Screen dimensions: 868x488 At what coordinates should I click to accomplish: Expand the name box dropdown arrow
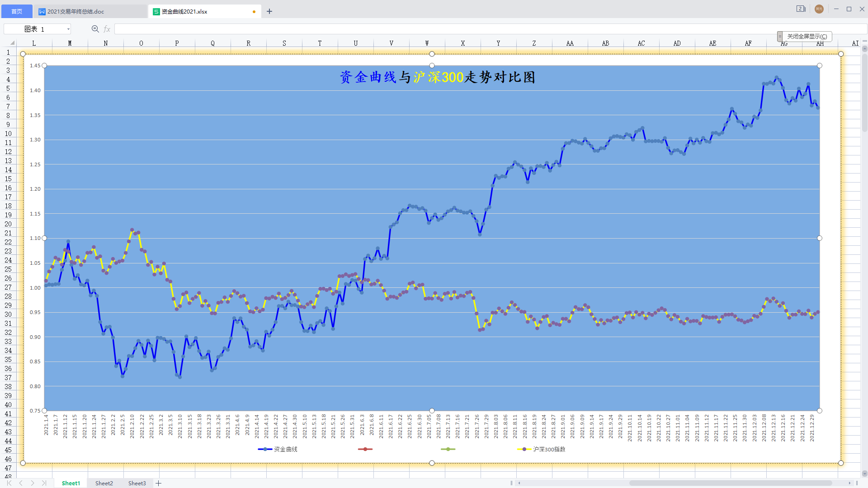[x=68, y=29]
